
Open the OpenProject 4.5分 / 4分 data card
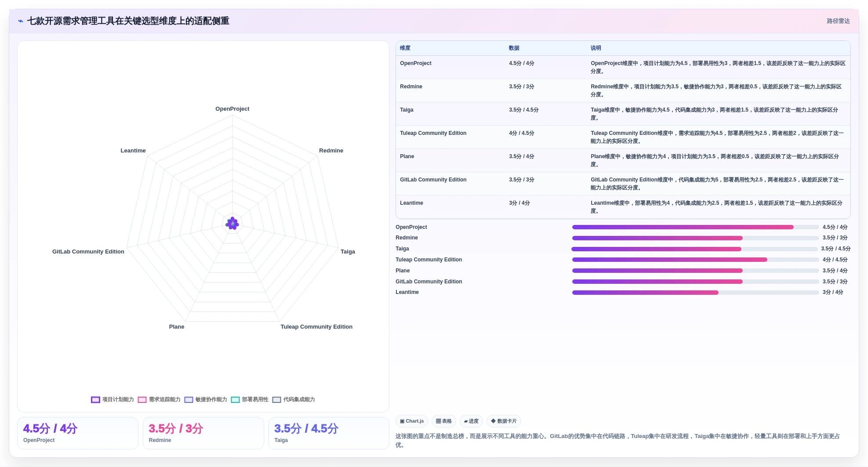78,433
